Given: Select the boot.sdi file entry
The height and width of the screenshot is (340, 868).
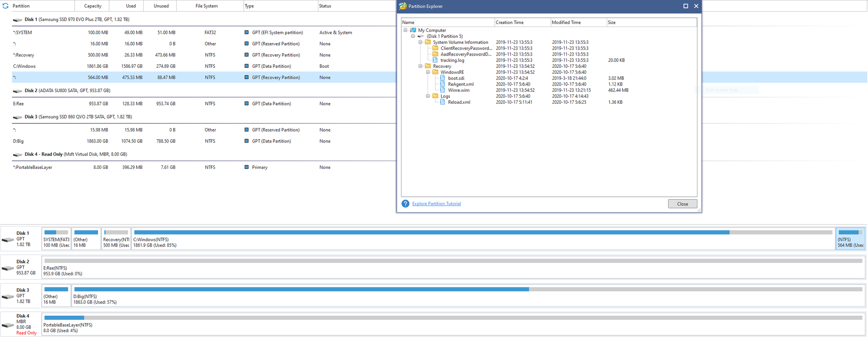Looking at the screenshot, I should click(456, 78).
